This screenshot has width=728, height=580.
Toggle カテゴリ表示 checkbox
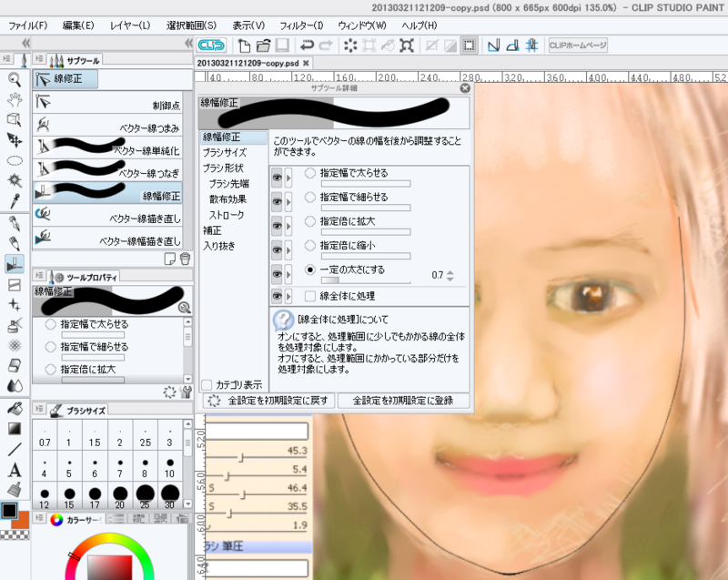tap(207, 385)
